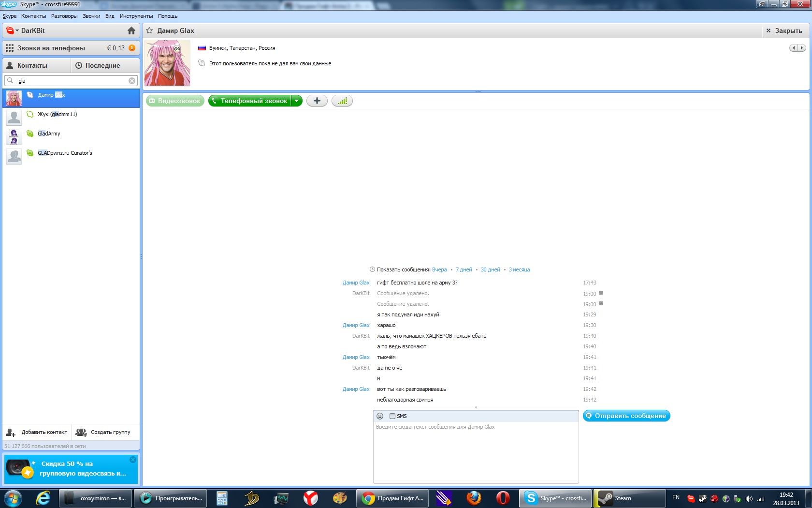Click the plus add-participants button
This screenshot has height=508, width=812.
317,101
